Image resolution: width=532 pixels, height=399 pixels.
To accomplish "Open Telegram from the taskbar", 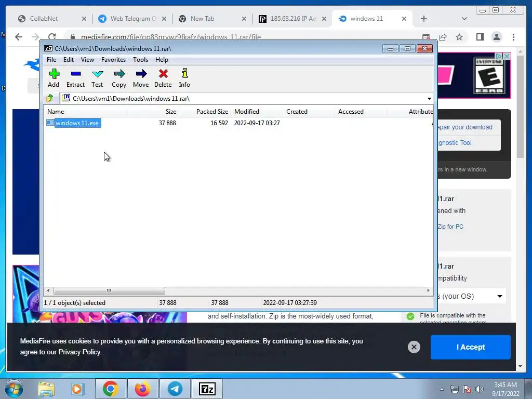I will 175,389.
